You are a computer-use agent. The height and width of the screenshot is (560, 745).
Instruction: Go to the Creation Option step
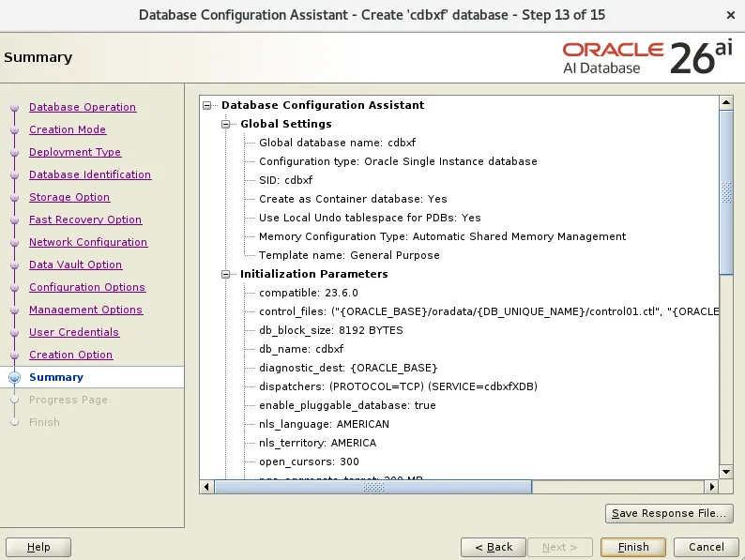(70, 355)
